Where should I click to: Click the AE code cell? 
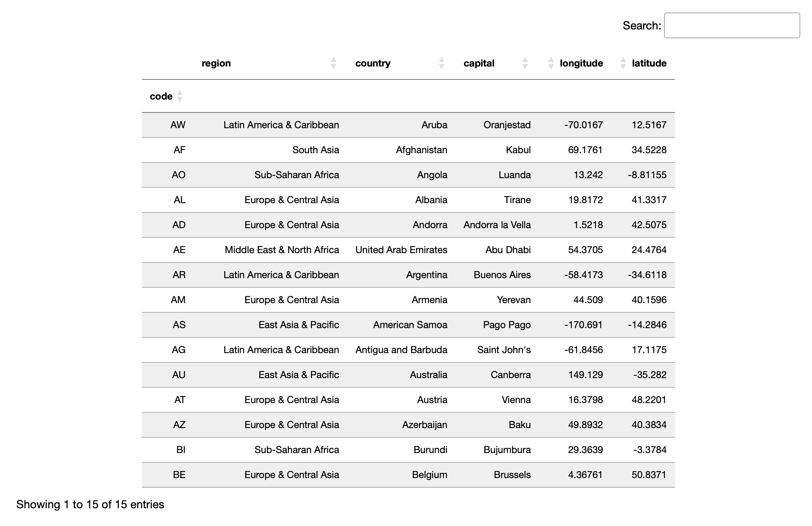pyautogui.click(x=180, y=250)
